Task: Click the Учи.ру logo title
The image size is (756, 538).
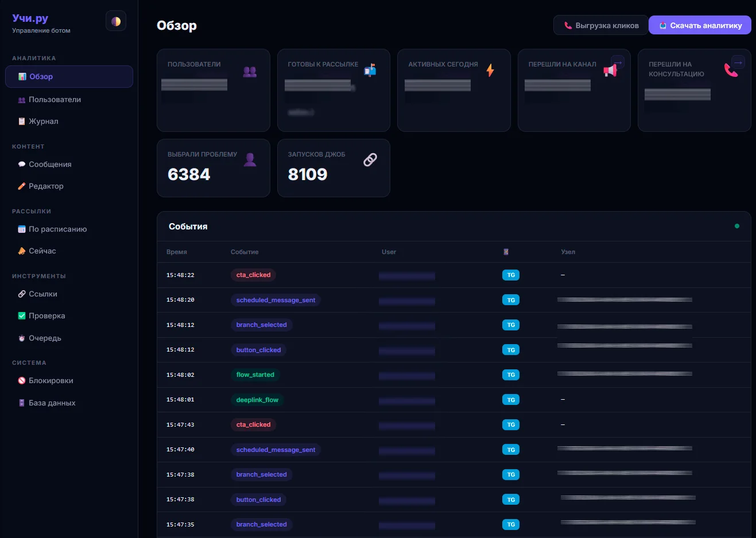Action: (x=30, y=18)
